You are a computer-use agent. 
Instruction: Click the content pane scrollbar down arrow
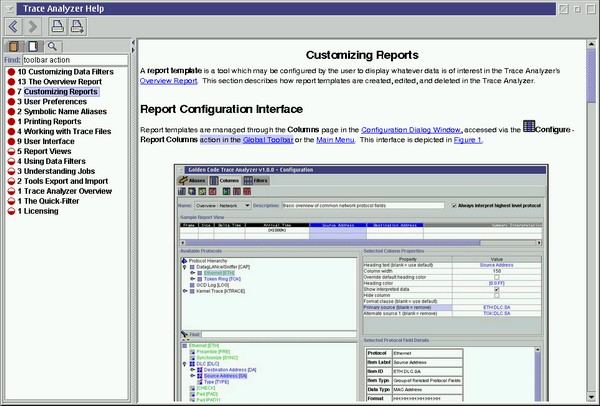[x=591, y=396]
